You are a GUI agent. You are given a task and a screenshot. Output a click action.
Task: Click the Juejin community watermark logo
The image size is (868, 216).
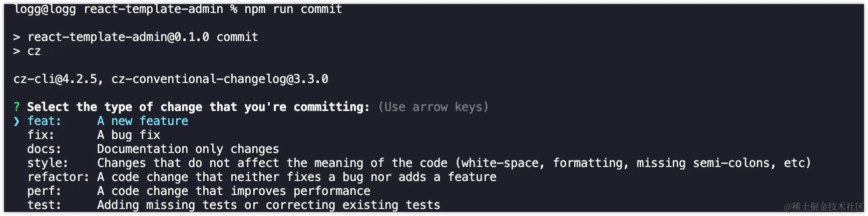coord(823,206)
